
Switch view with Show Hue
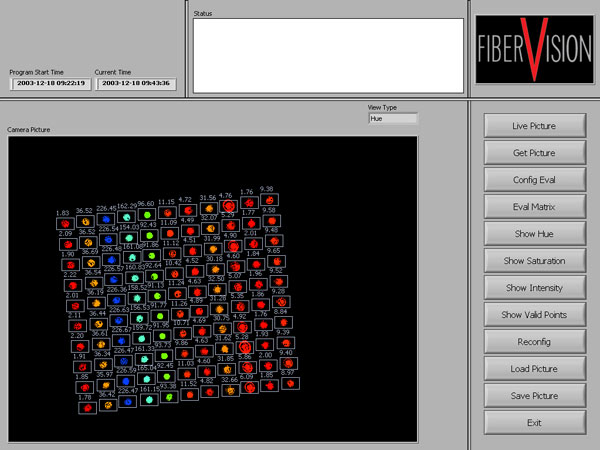coord(533,234)
